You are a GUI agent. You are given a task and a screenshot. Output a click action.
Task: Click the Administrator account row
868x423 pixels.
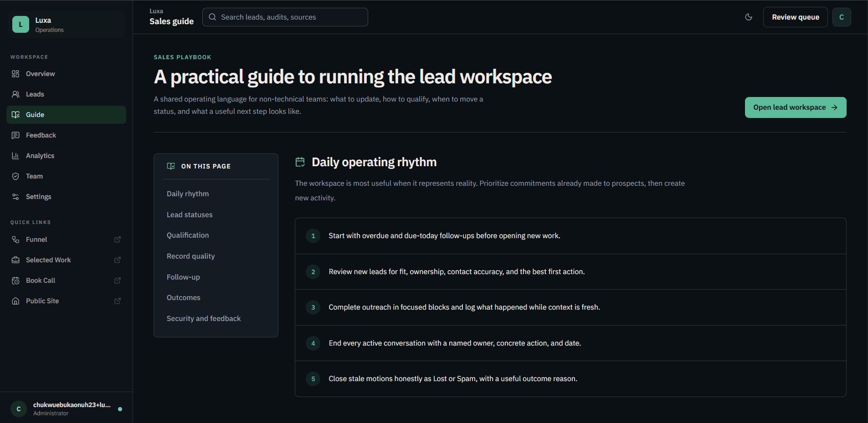click(66, 409)
